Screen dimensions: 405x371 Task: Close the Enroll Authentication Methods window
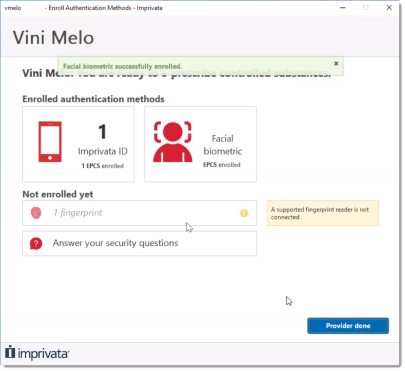pyautogui.click(x=389, y=7)
